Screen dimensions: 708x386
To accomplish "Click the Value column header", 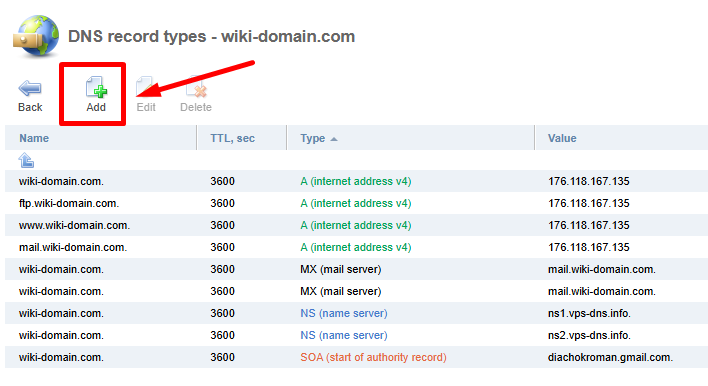I will [x=562, y=138].
